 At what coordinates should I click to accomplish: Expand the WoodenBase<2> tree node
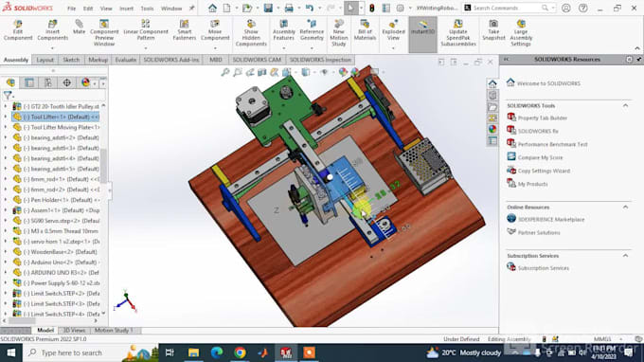point(6,251)
